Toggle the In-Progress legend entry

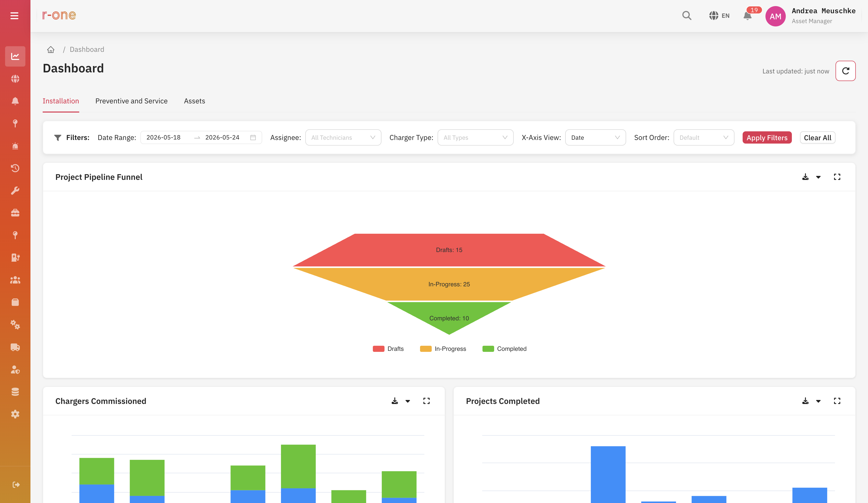(443, 349)
